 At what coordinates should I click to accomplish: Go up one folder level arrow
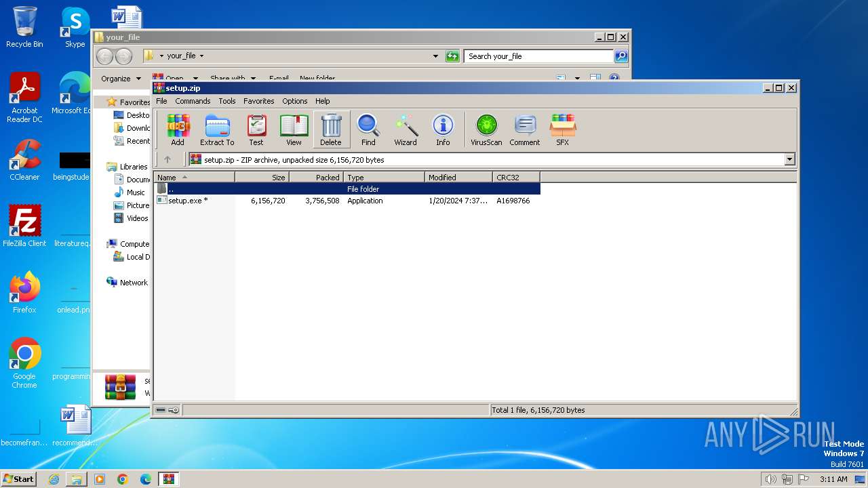click(x=167, y=160)
